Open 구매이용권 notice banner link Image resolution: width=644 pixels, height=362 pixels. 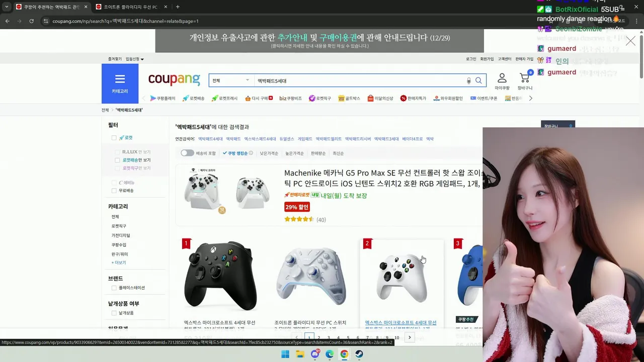coord(338,38)
